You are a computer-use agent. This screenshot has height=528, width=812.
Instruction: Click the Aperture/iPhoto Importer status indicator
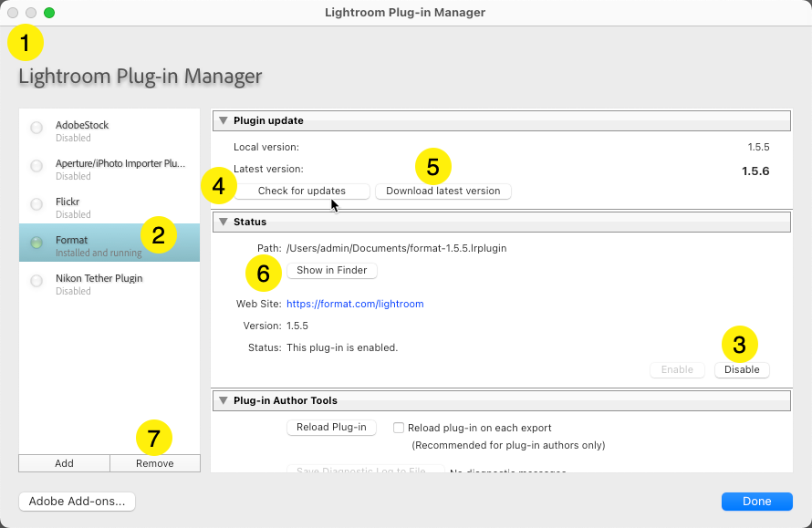click(36, 166)
